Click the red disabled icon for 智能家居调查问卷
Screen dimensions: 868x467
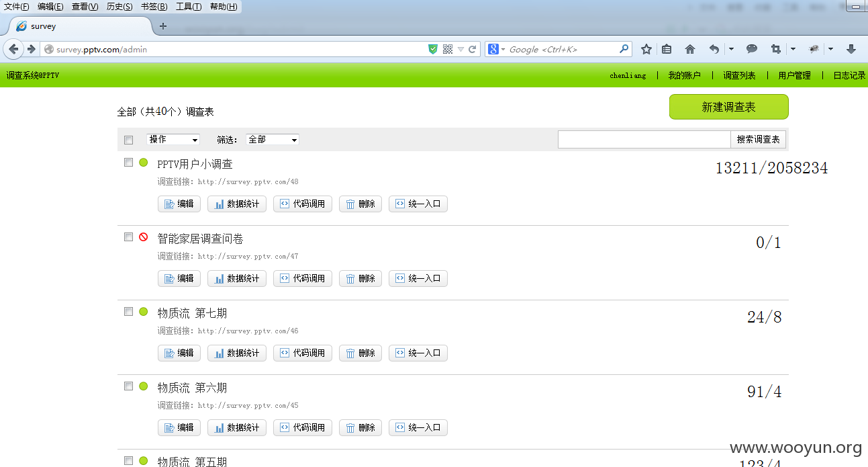click(x=143, y=237)
